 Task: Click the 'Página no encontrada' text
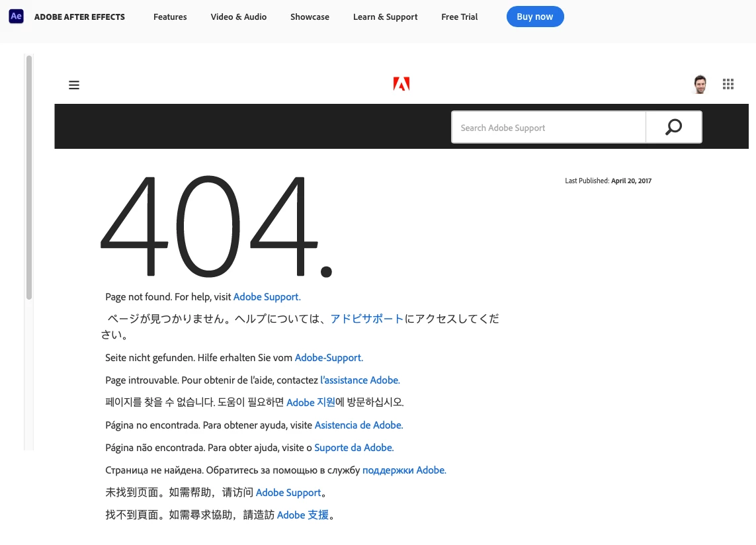153,425
